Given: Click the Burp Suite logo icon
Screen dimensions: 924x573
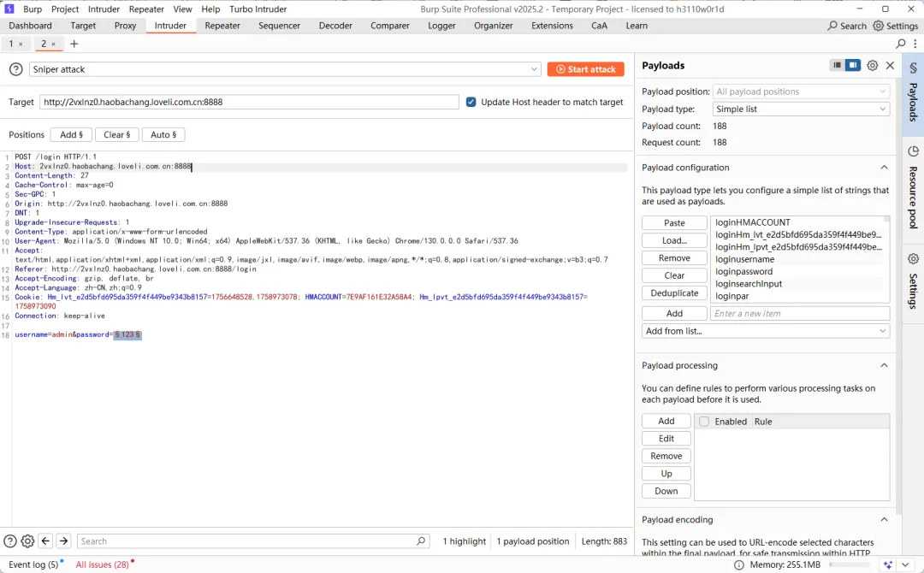Looking at the screenshot, I should (9, 9).
